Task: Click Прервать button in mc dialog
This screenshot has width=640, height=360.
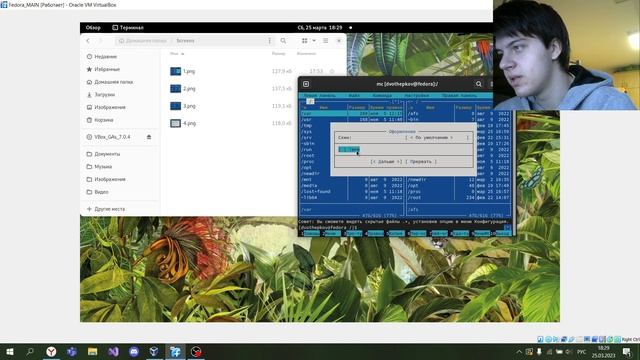Action: click(x=421, y=162)
